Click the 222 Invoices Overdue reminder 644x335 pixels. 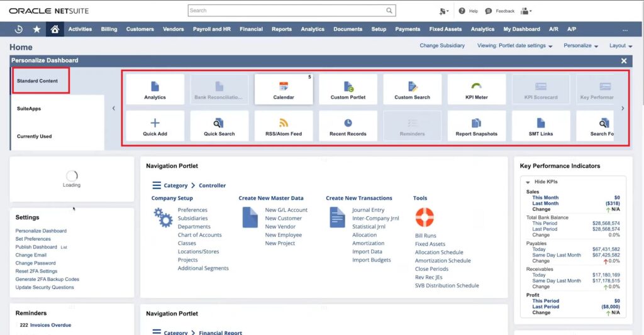(45, 325)
